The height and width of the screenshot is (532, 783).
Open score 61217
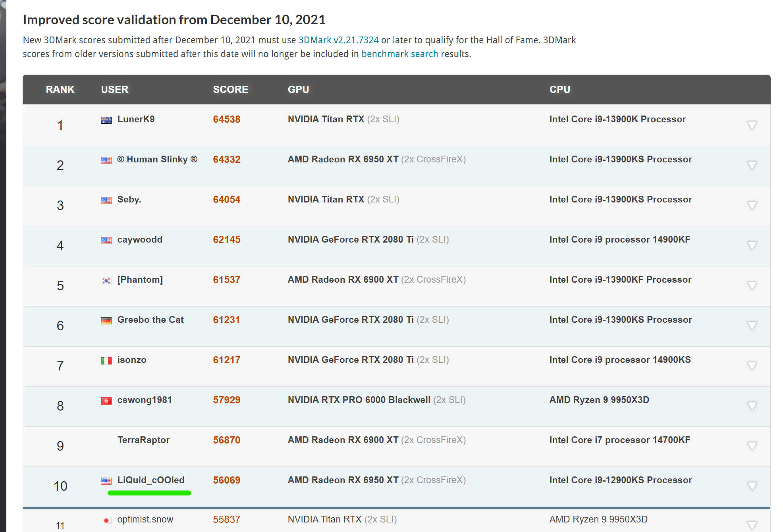227,360
